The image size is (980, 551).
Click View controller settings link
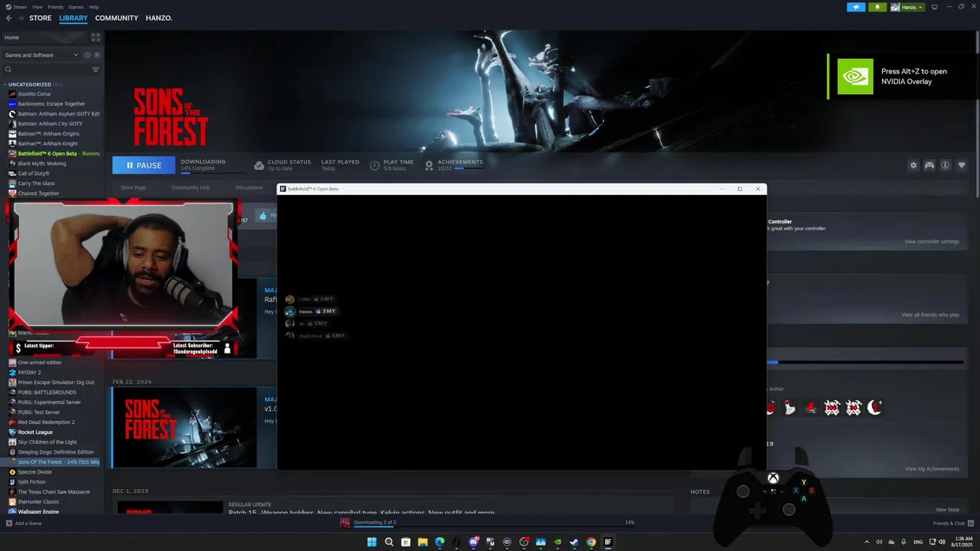pyautogui.click(x=932, y=242)
